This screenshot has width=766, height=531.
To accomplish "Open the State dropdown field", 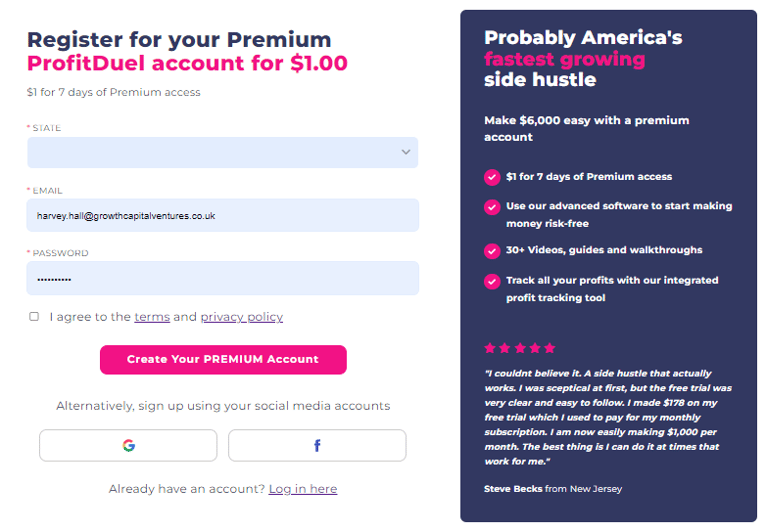I will (x=210, y=152).
